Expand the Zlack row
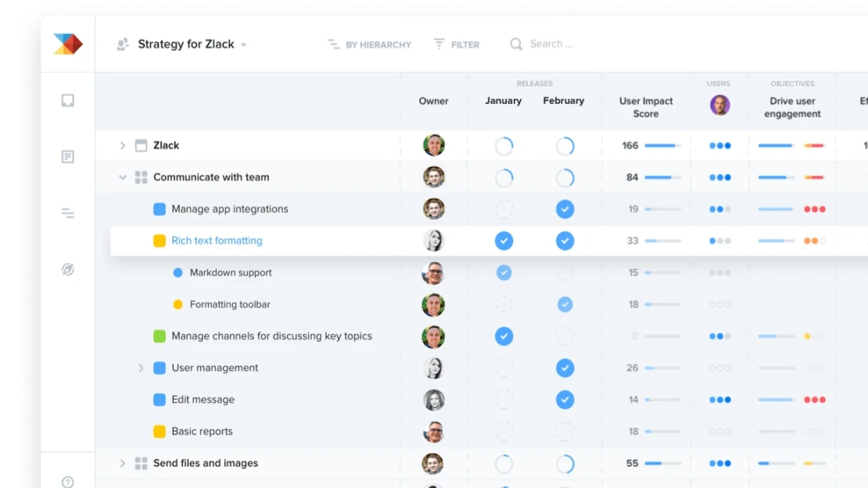This screenshot has height=488, width=868. click(x=122, y=145)
